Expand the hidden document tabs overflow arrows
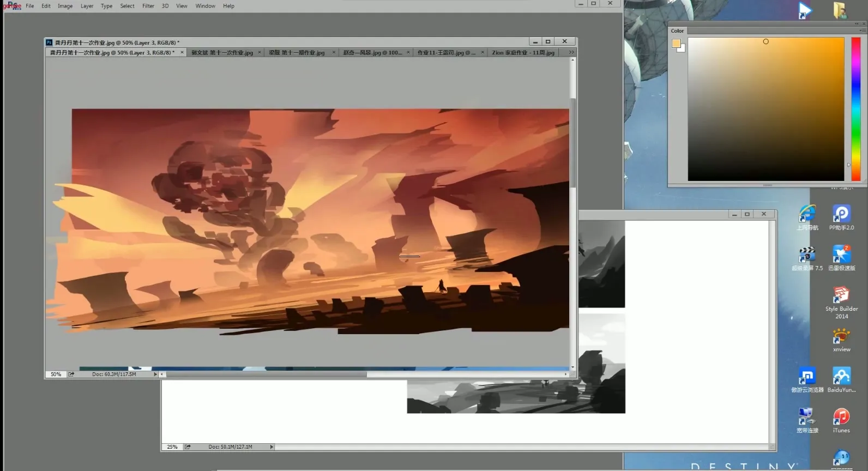This screenshot has width=868, height=471. 571,53
